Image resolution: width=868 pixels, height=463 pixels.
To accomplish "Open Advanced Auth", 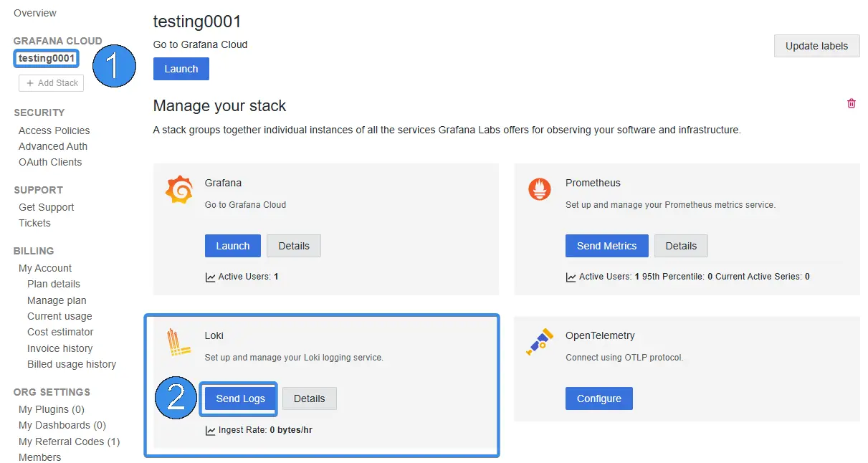I will 53,146.
